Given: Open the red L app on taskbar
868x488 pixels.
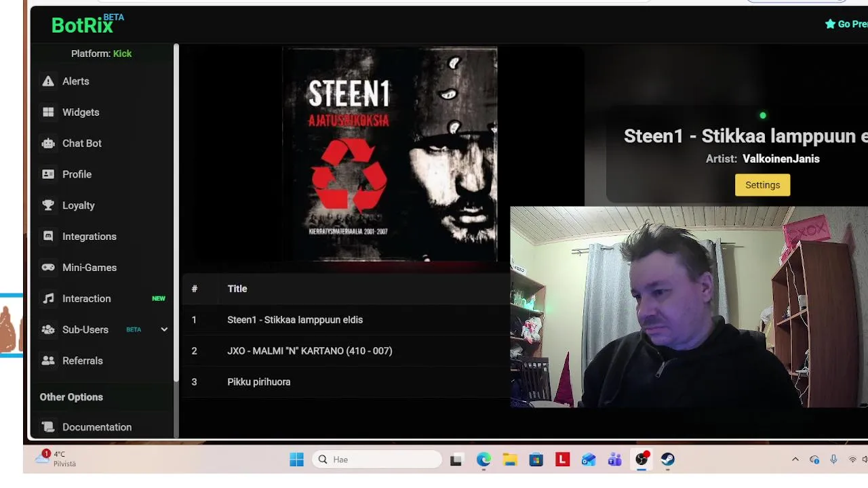Looking at the screenshot, I should tap(562, 460).
